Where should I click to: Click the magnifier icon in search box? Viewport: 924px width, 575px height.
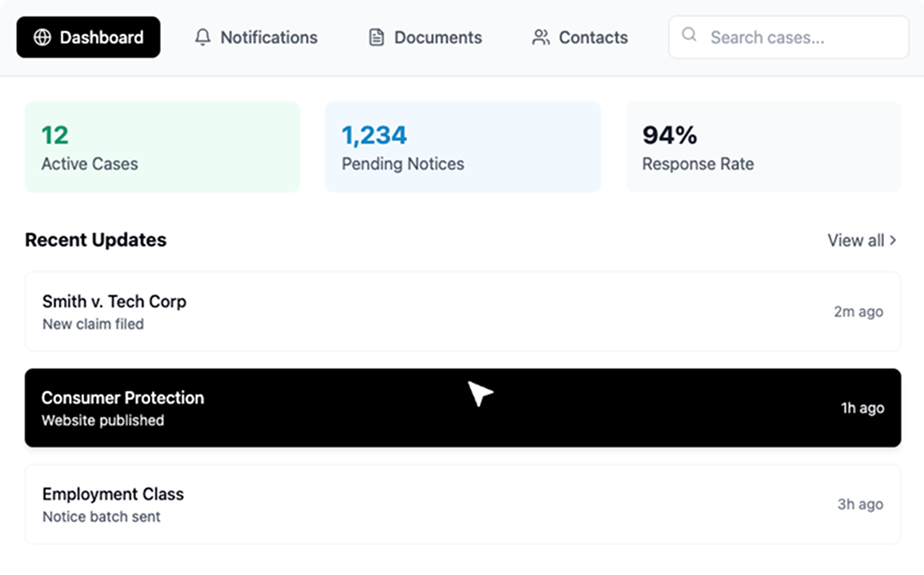pyautogui.click(x=689, y=35)
